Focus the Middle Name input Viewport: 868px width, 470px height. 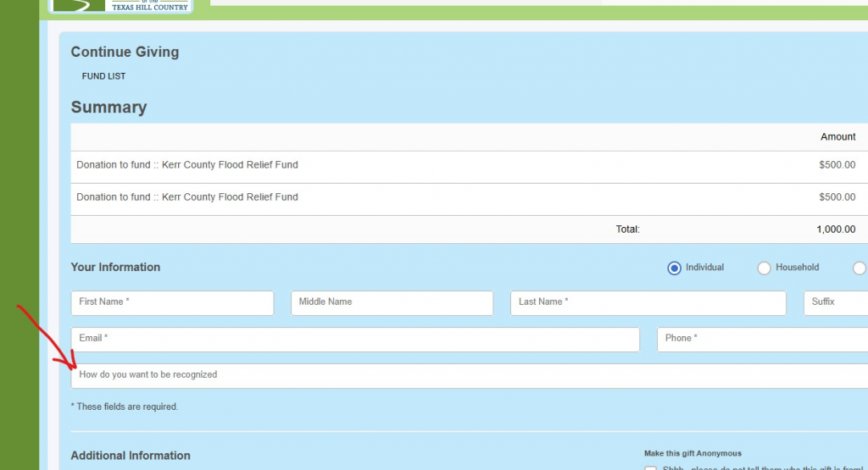pos(392,302)
